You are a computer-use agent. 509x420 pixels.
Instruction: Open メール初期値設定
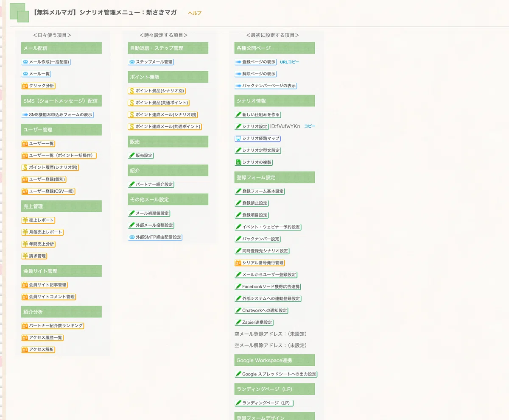[x=149, y=213]
